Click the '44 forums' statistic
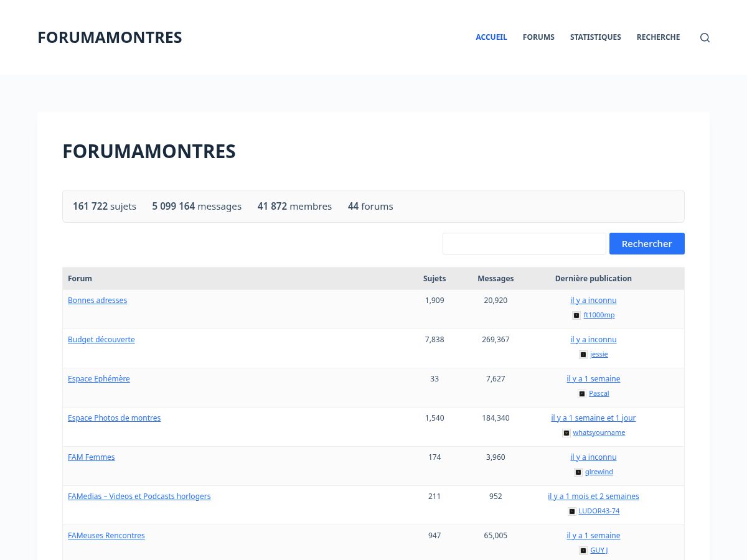Viewport: 747px width, 560px height. 370,206
